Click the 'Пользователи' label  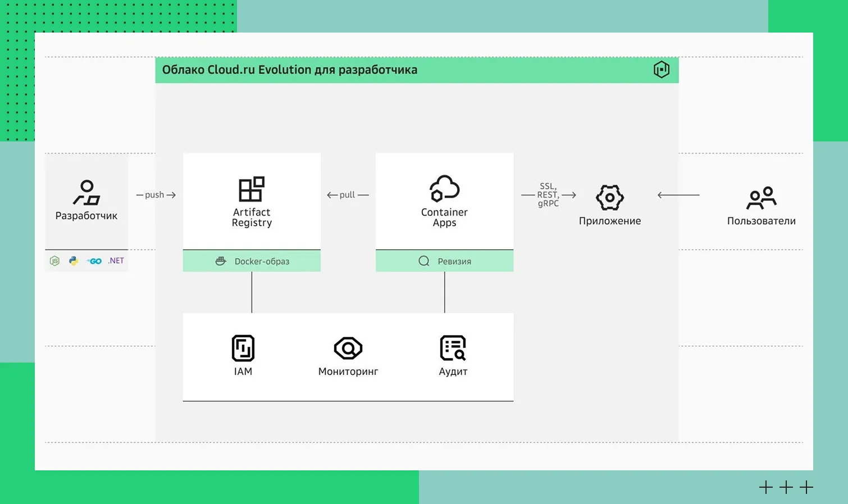[x=762, y=221]
